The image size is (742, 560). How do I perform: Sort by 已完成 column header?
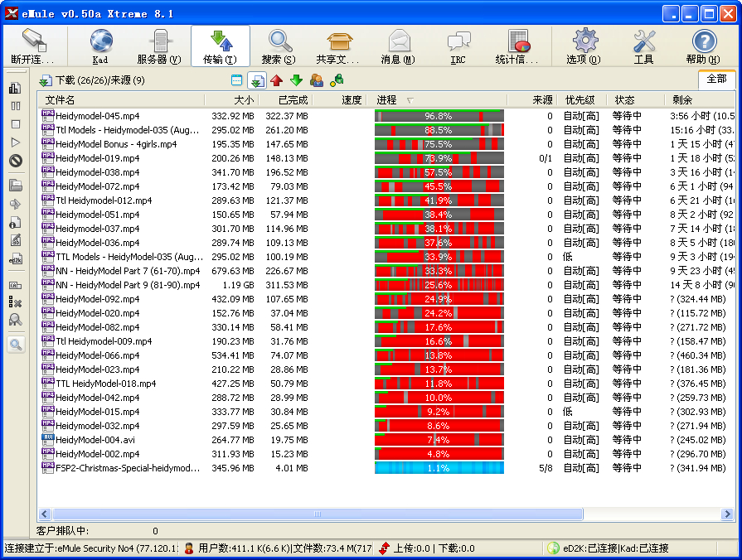[285, 100]
